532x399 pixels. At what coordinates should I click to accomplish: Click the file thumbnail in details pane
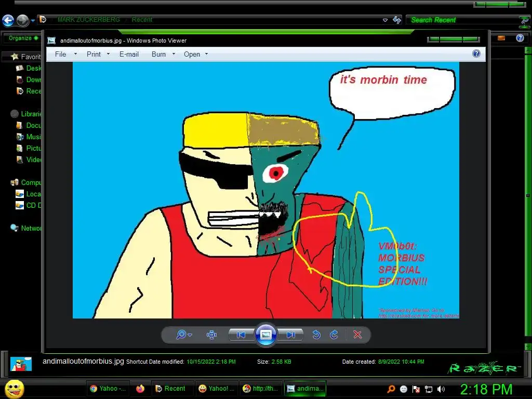point(21,364)
